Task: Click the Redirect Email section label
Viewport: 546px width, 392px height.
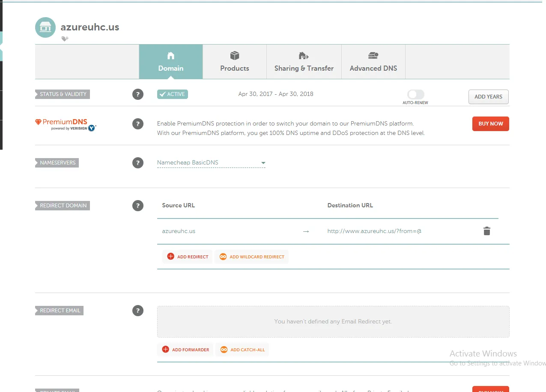Action: pyautogui.click(x=60, y=311)
